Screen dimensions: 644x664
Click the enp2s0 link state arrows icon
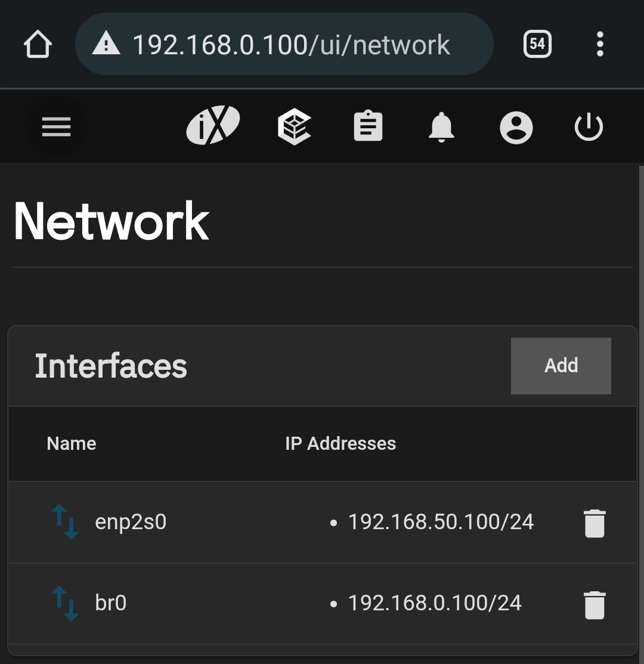[65, 521]
